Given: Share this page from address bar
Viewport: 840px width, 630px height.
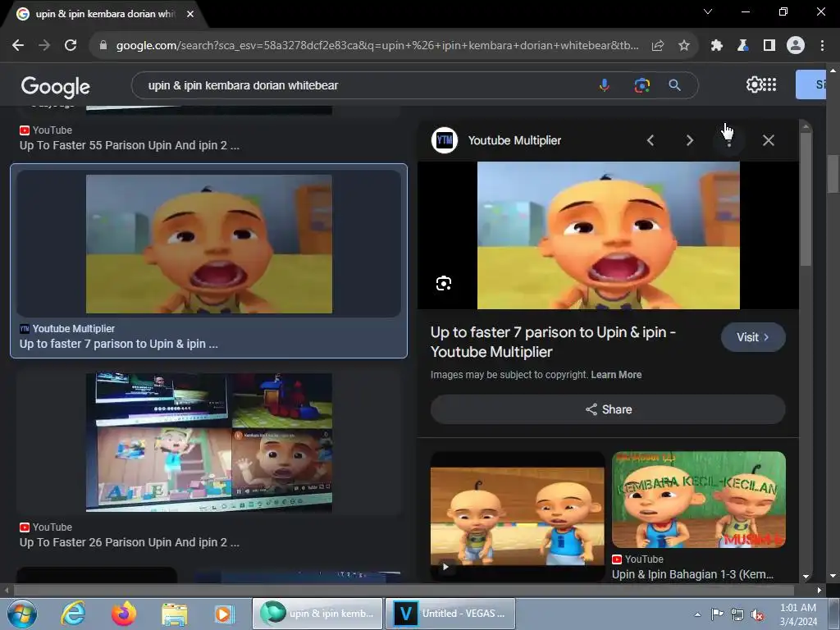Looking at the screenshot, I should click(658, 46).
